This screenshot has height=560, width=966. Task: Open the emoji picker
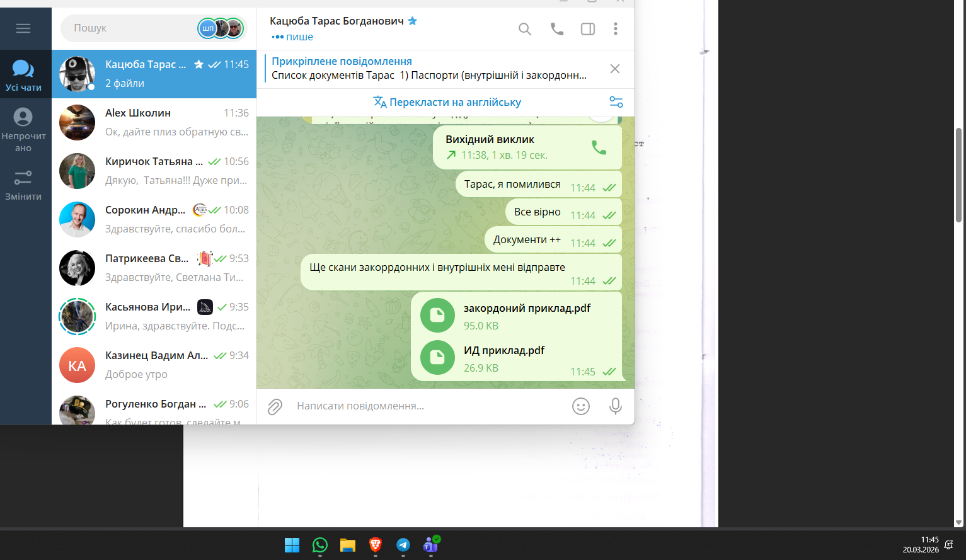pyautogui.click(x=581, y=406)
